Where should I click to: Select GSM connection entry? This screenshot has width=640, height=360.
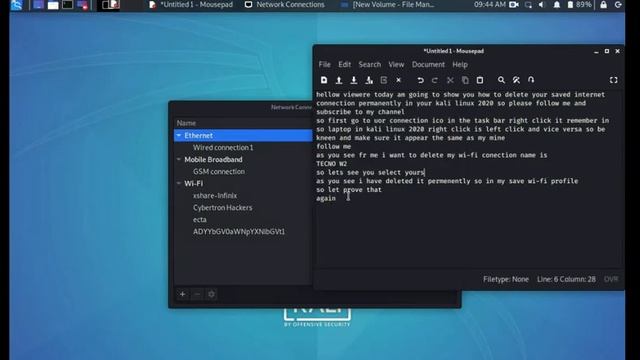[x=219, y=171]
